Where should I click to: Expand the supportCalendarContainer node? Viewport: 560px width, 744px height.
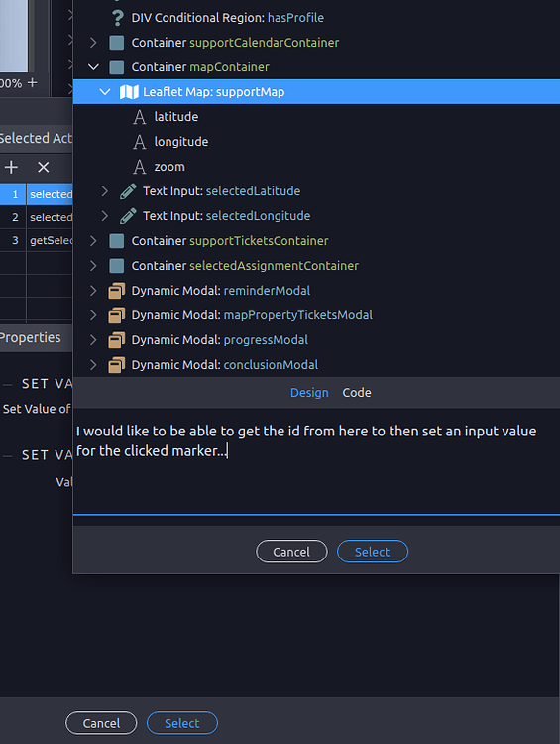[x=93, y=43]
